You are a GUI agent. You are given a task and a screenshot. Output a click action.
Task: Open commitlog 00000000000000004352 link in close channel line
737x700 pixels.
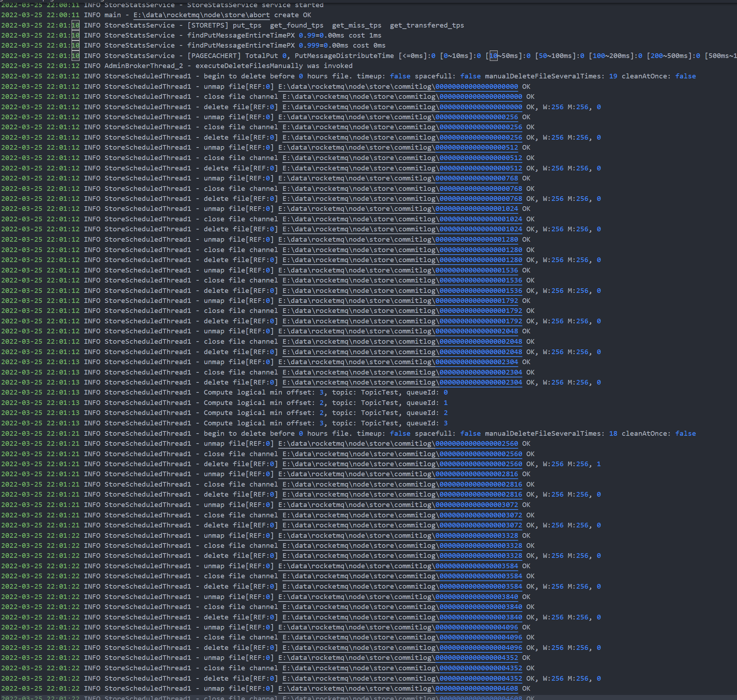[480, 668]
